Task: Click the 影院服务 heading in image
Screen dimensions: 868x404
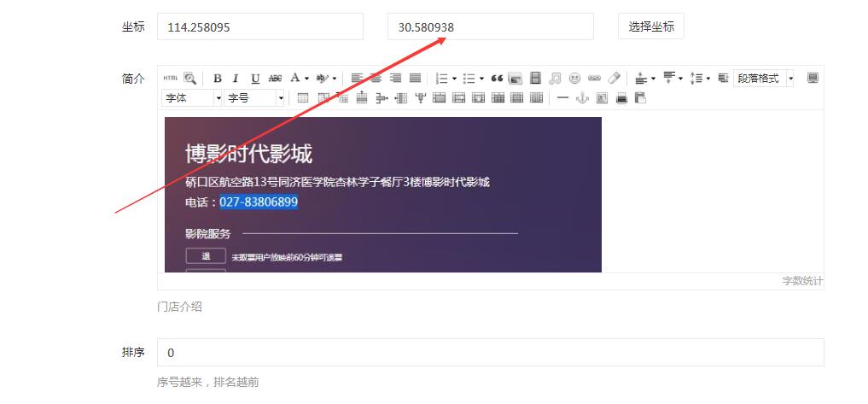Action: [207, 234]
